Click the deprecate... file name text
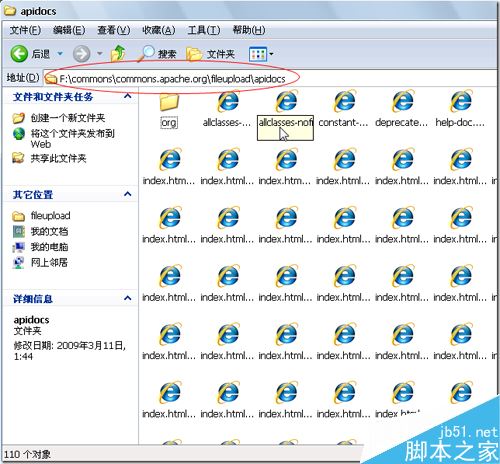Viewport: 500px width, 464px height. tap(401, 123)
